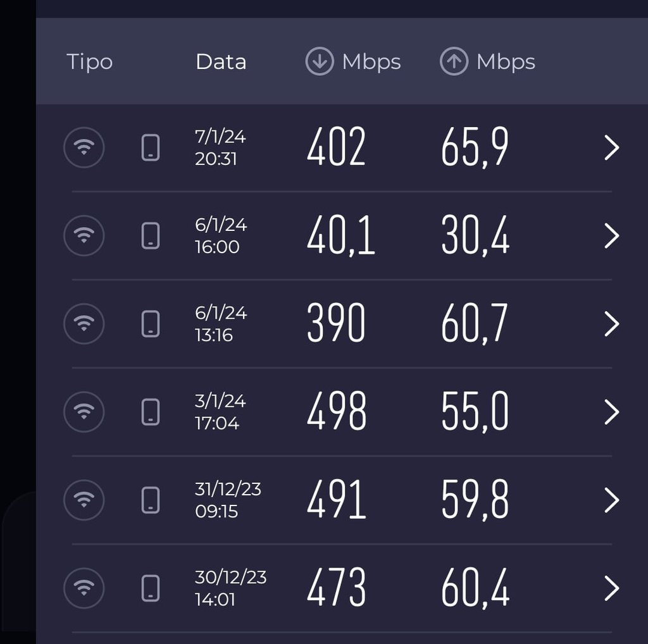
Task: Sort by the Tipo column header
Action: [90, 63]
